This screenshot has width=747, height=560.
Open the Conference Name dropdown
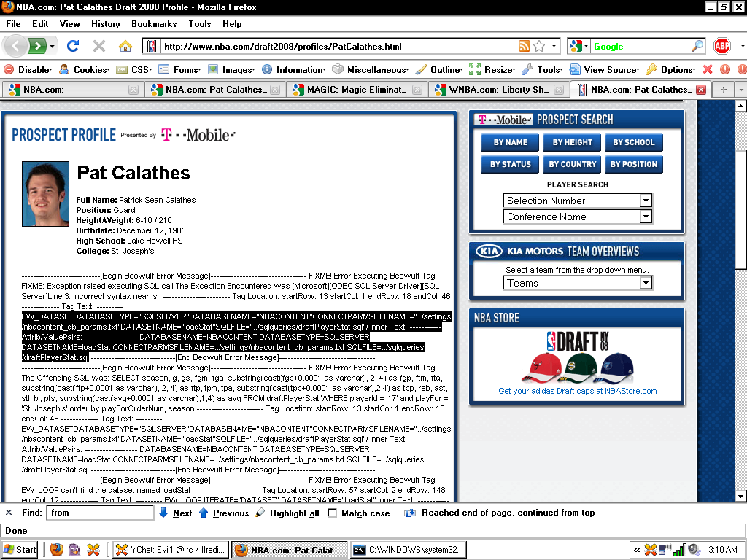point(578,217)
